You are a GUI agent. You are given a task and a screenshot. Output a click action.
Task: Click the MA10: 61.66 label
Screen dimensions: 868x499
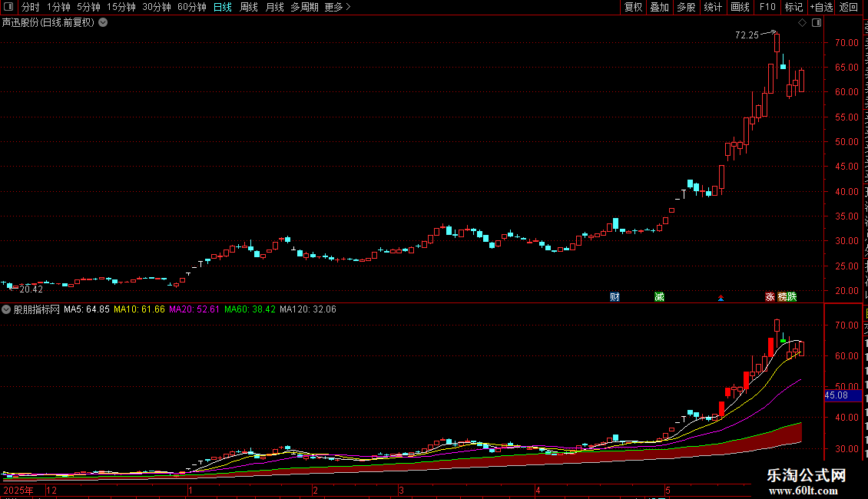point(140,309)
